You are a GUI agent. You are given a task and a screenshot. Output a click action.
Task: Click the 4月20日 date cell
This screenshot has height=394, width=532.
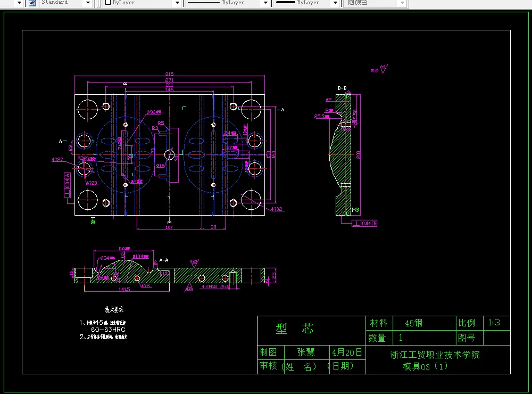347,352
